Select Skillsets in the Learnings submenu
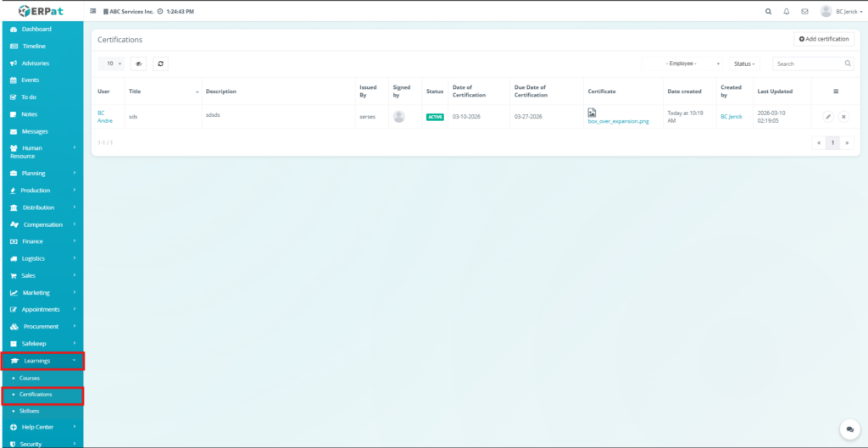The image size is (868, 448). (30, 411)
